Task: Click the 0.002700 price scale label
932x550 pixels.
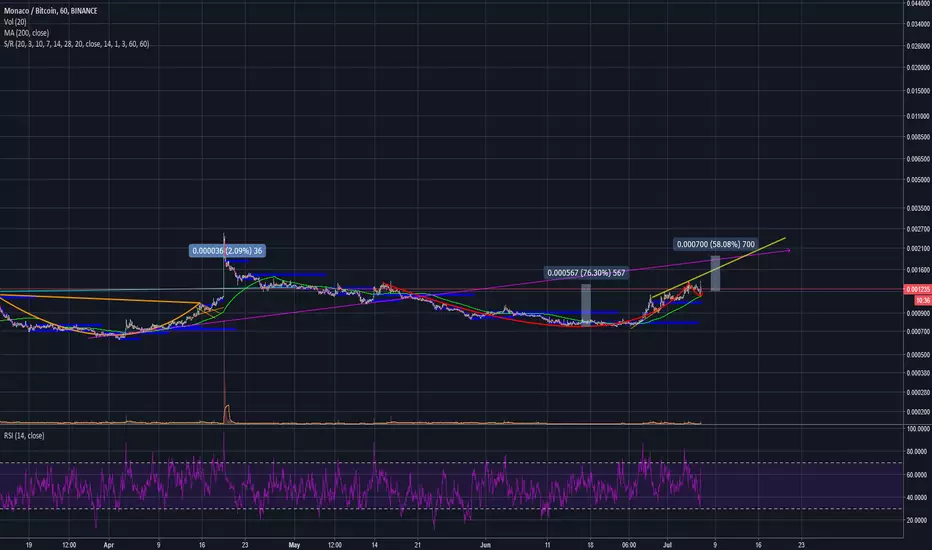Action: (x=918, y=229)
